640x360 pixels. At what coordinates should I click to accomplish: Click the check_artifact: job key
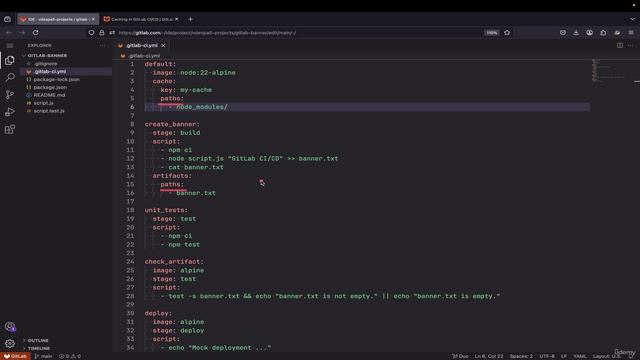point(174,262)
